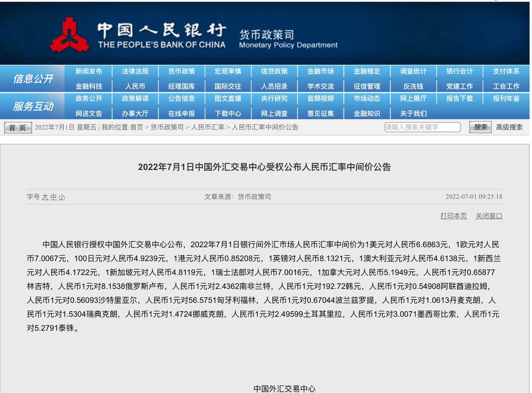Open the 人民币 navigation item
Image resolution: width=532 pixels, height=393 pixels.
(x=135, y=86)
